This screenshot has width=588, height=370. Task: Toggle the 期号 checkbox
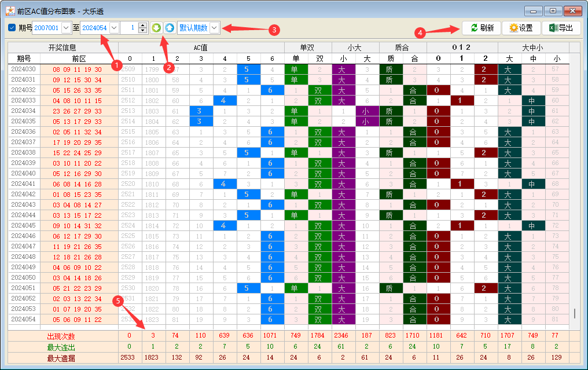pyautogui.click(x=12, y=28)
